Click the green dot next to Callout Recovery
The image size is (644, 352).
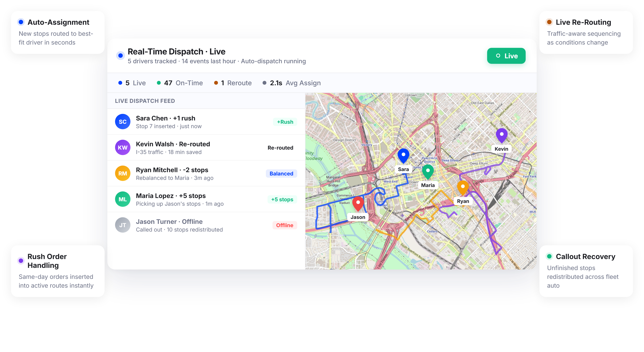549,256
